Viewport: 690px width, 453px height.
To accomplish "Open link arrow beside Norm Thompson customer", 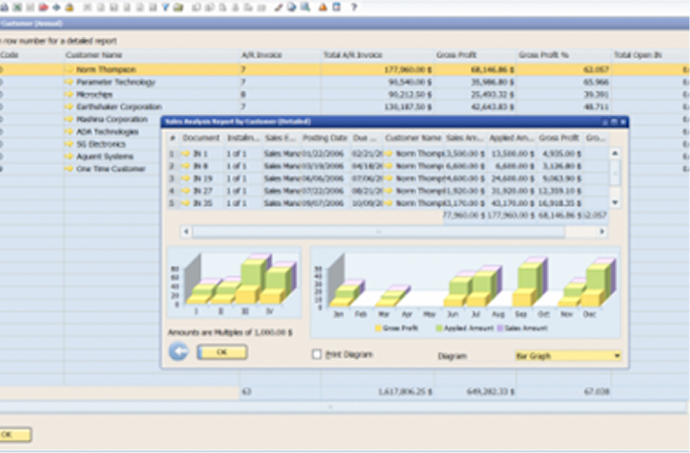I will 70,69.
